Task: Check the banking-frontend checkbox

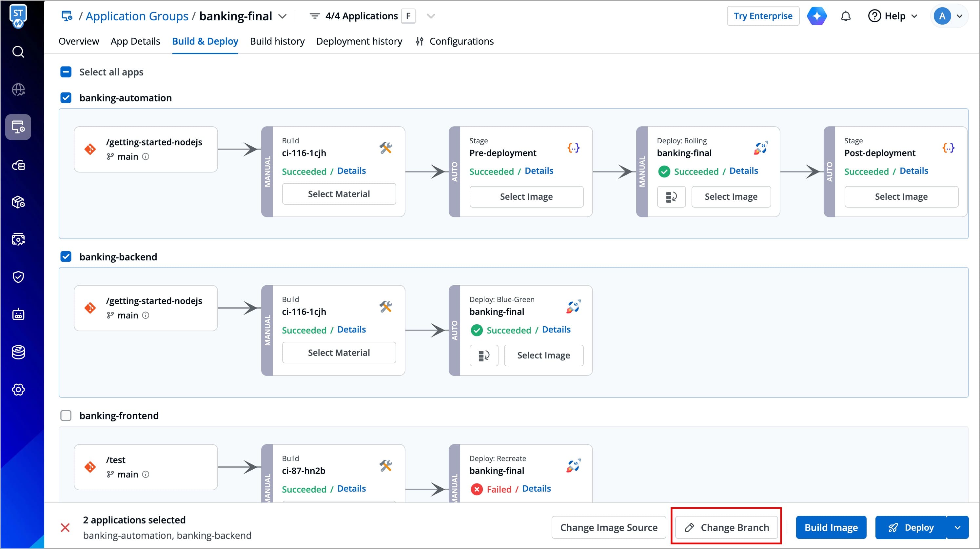Action: click(x=66, y=416)
